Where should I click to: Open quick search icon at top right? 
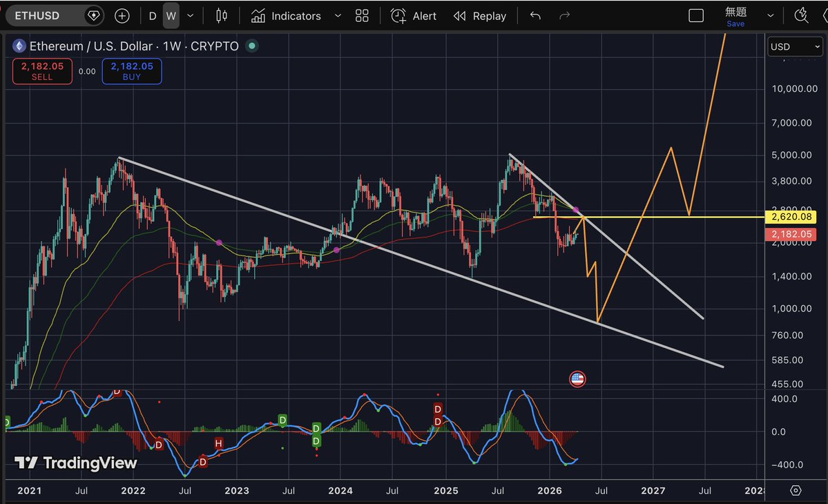pos(801,15)
